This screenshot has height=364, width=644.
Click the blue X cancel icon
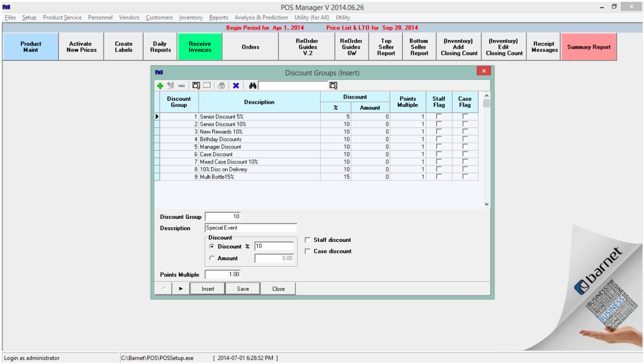236,85
